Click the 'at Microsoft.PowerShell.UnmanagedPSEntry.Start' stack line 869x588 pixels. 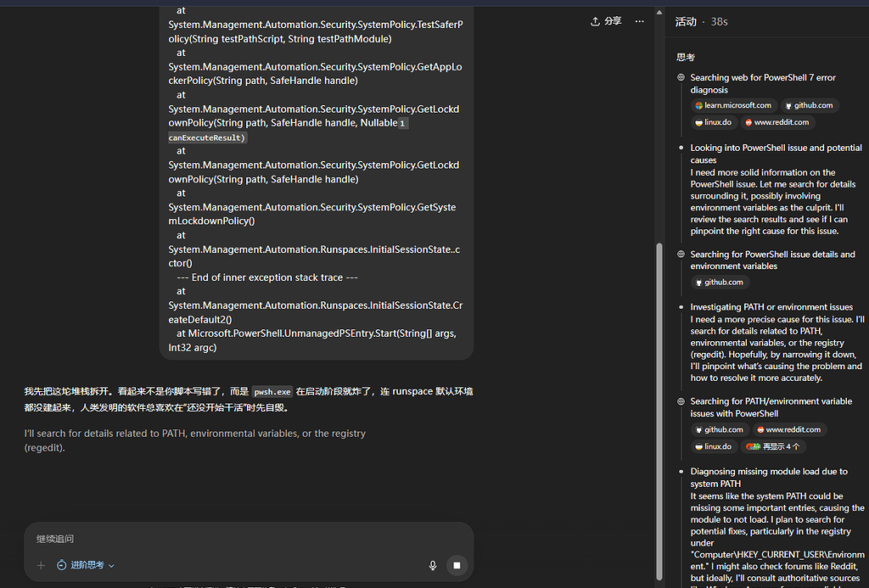(x=312, y=340)
